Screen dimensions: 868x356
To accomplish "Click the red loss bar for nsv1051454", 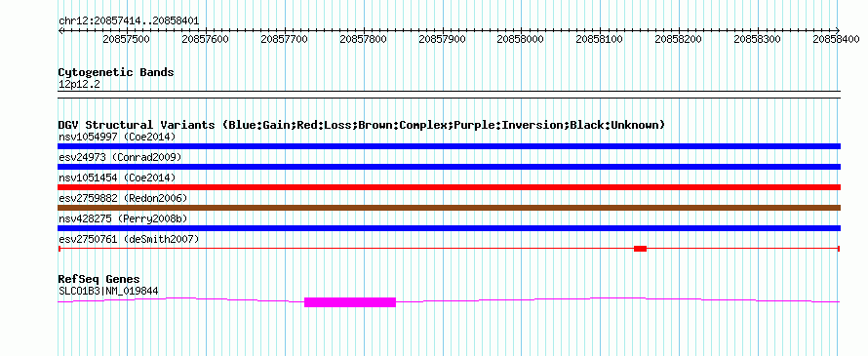I will click(450, 187).
